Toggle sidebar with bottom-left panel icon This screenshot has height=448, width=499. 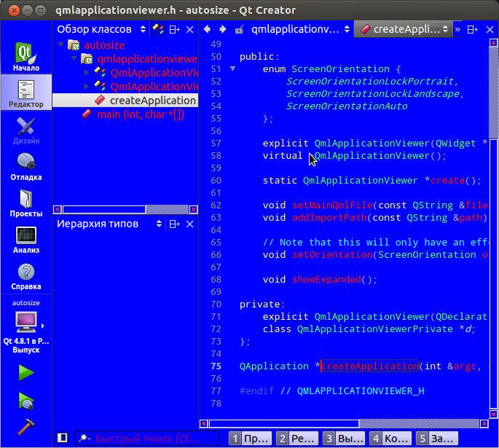click(63, 438)
